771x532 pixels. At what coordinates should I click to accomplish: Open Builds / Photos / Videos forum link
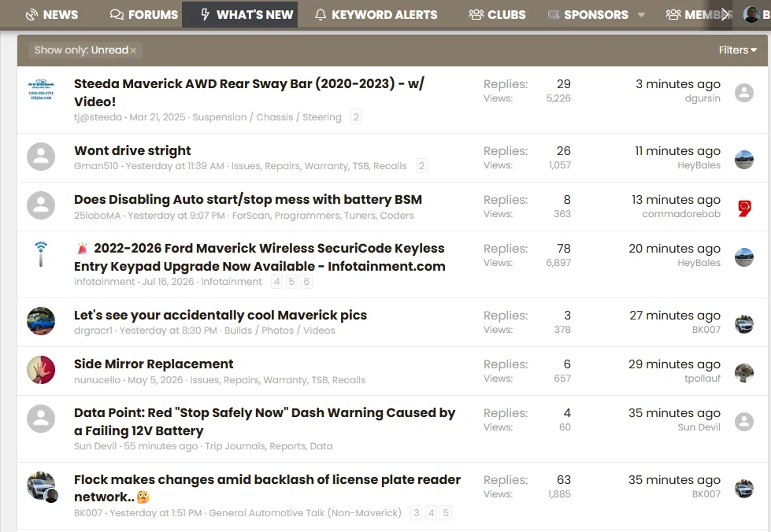tap(280, 330)
